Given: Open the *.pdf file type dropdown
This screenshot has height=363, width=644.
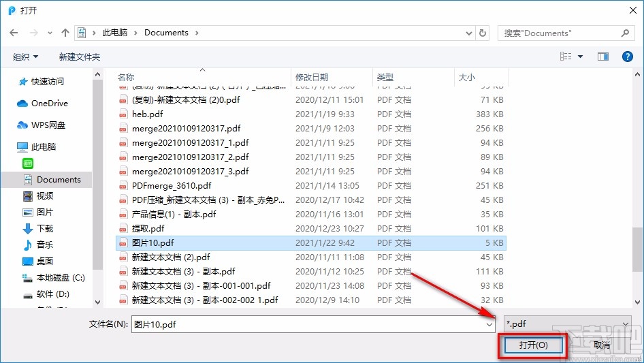Looking at the screenshot, I should pyautogui.click(x=567, y=324).
